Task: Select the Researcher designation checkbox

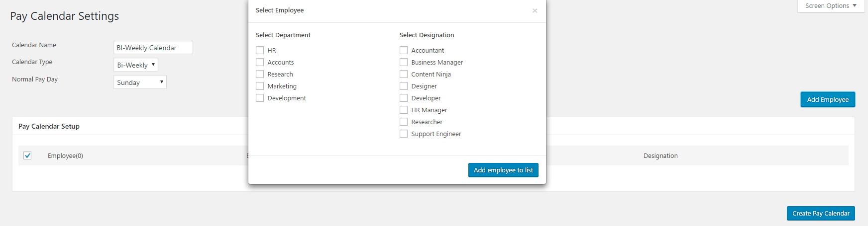Action: pyautogui.click(x=404, y=122)
